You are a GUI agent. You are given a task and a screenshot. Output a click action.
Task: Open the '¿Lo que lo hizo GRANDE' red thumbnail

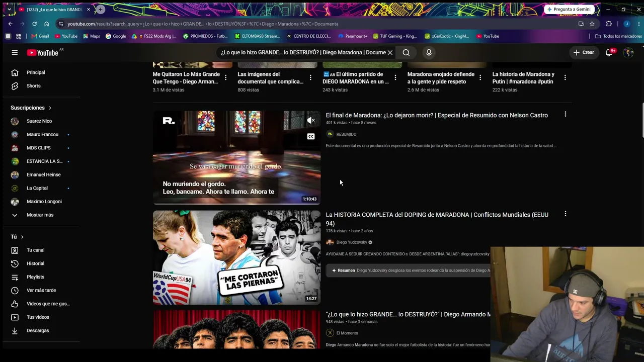point(236,329)
